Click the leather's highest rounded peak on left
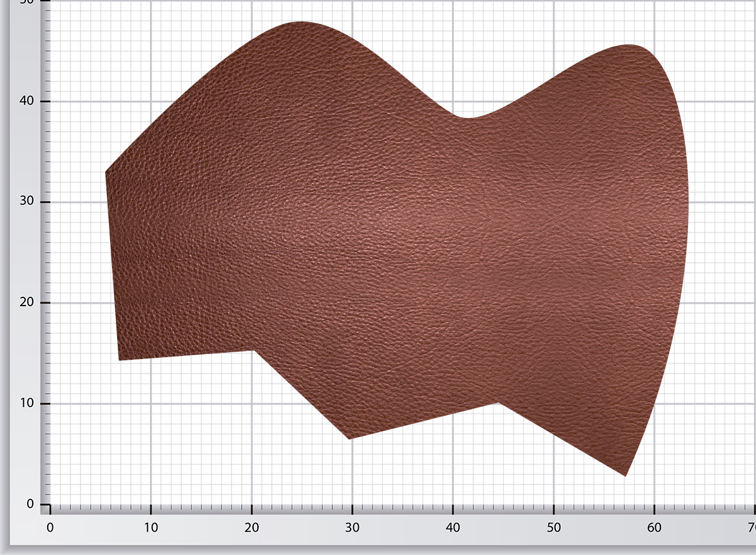The height and width of the screenshot is (555, 756). click(300, 22)
